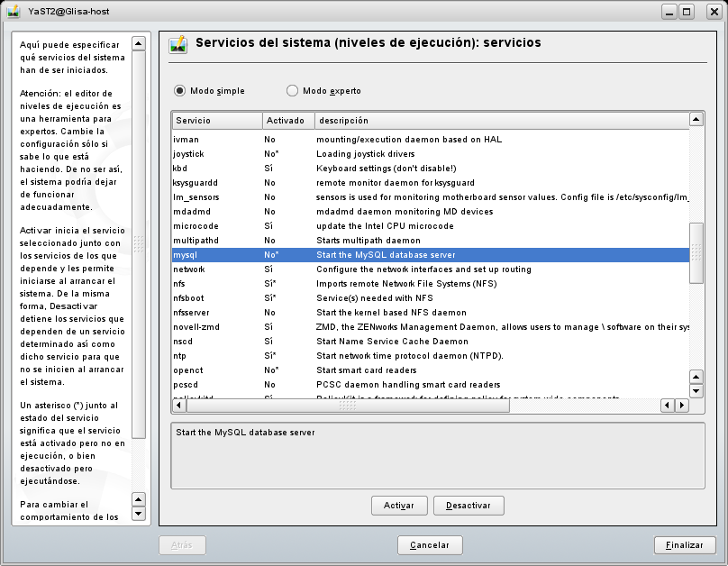
Task: Click Finalizar to apply the changes
Action: [x=685, y=545]
